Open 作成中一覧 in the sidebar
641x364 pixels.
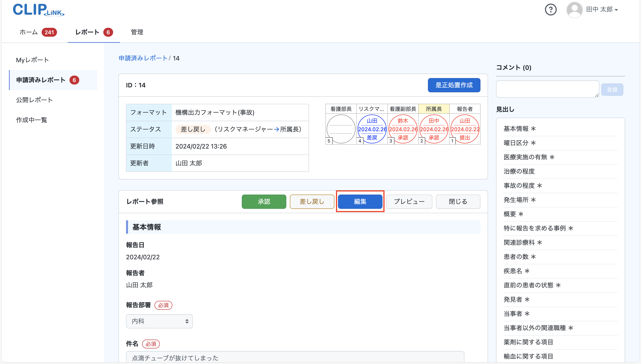[x=32, y=120]
